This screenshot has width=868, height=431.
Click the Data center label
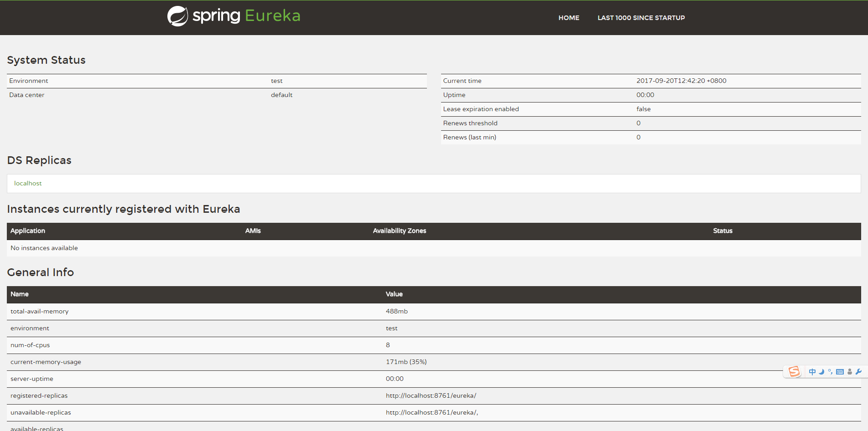tap(27, 95)
